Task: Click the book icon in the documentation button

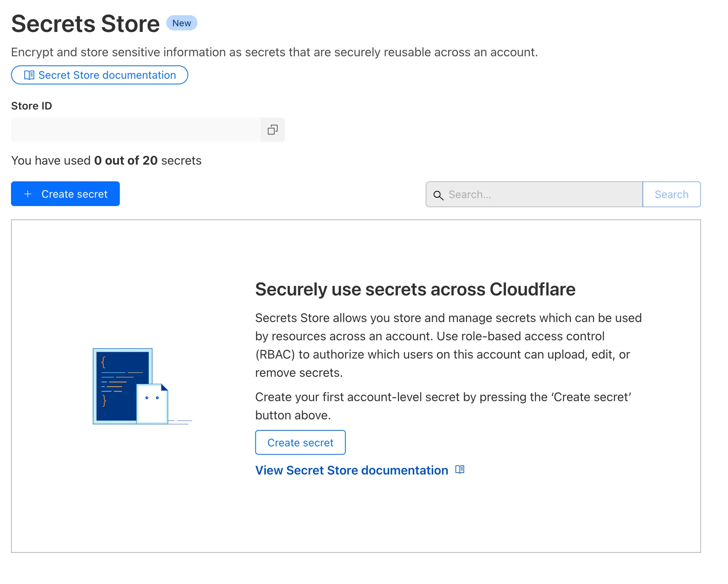Action: pyautogui.click(x=29, y=75)
